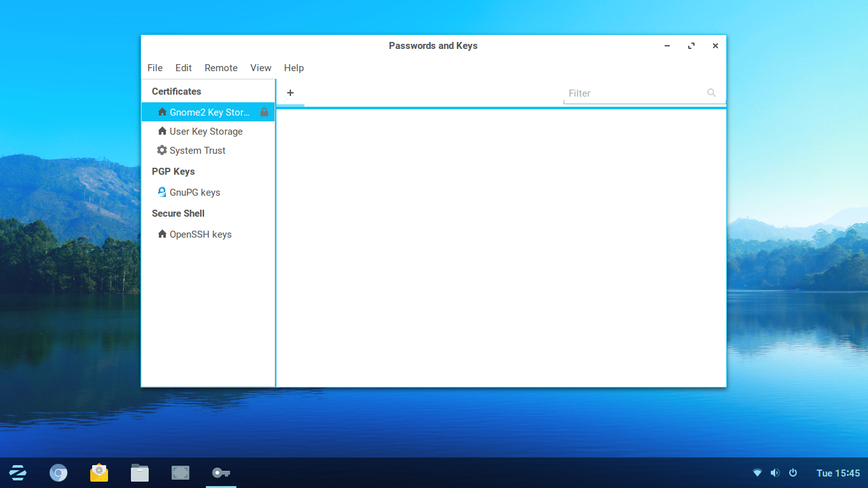868x488 pixels.
Task: Open the volume control in system tray
Action: (775, 473)
